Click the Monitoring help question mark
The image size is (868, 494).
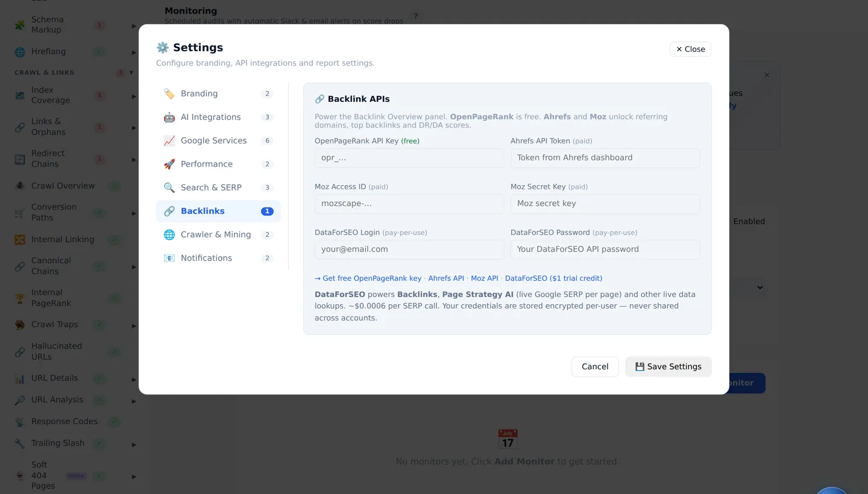tap(415, 16)
